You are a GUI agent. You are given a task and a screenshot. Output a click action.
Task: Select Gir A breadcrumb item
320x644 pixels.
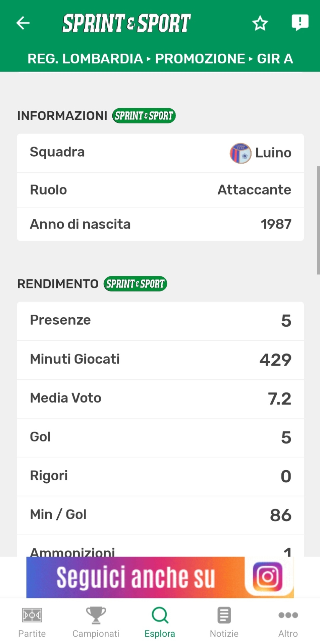(275, 59)
